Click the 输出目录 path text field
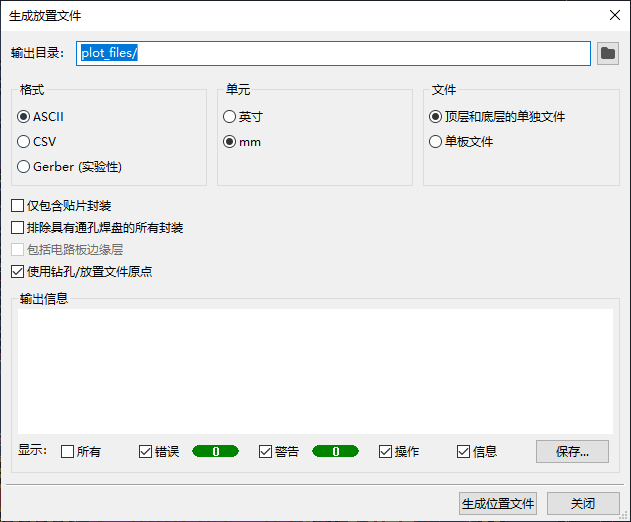The width and height of the screenshot is (631, 522). pyautogui.click(x=333, y=53)
